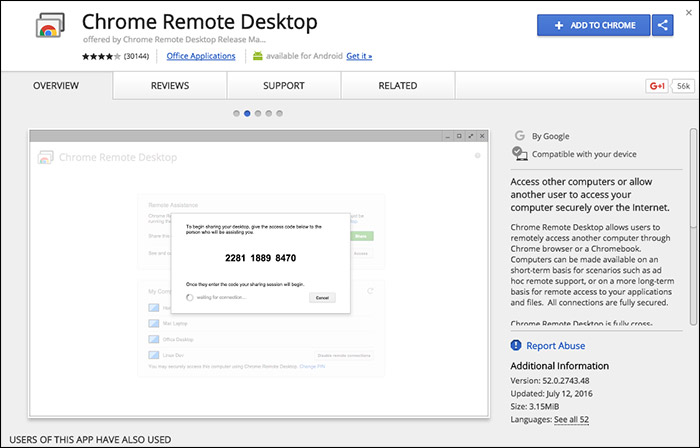The image size is (700, 448).
Task: Open the Support tab
Action: (284, 86)
